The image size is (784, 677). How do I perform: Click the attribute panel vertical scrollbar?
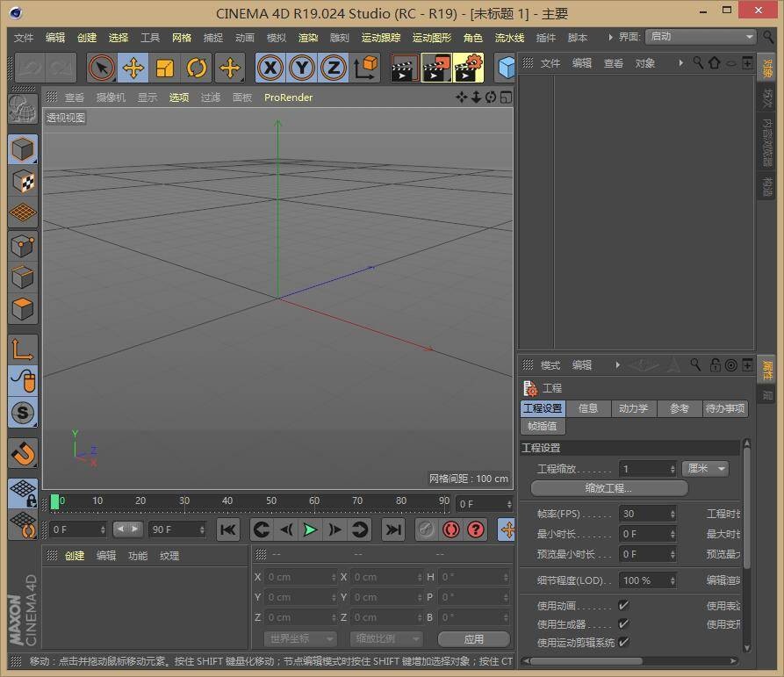coord(746,508)
